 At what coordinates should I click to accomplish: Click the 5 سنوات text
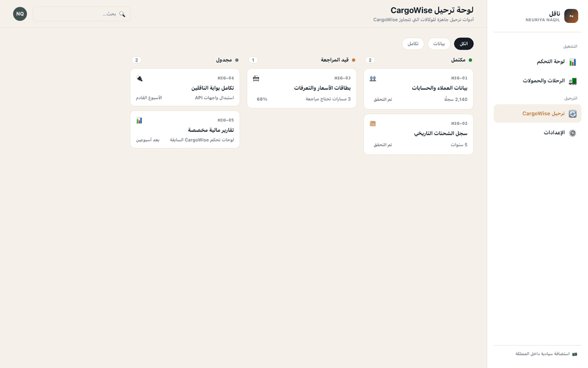pyautogui.click(x=459, y=145)
